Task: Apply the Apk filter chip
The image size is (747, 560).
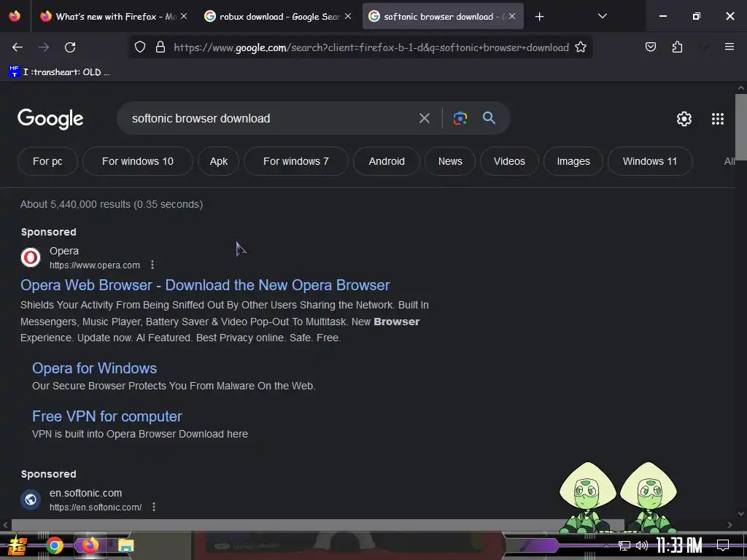Action: 219,161
